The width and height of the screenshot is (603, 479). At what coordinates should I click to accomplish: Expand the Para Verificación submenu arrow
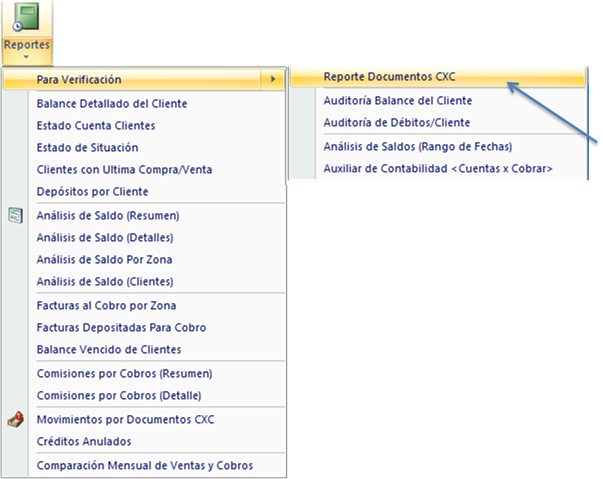(273, 79)
